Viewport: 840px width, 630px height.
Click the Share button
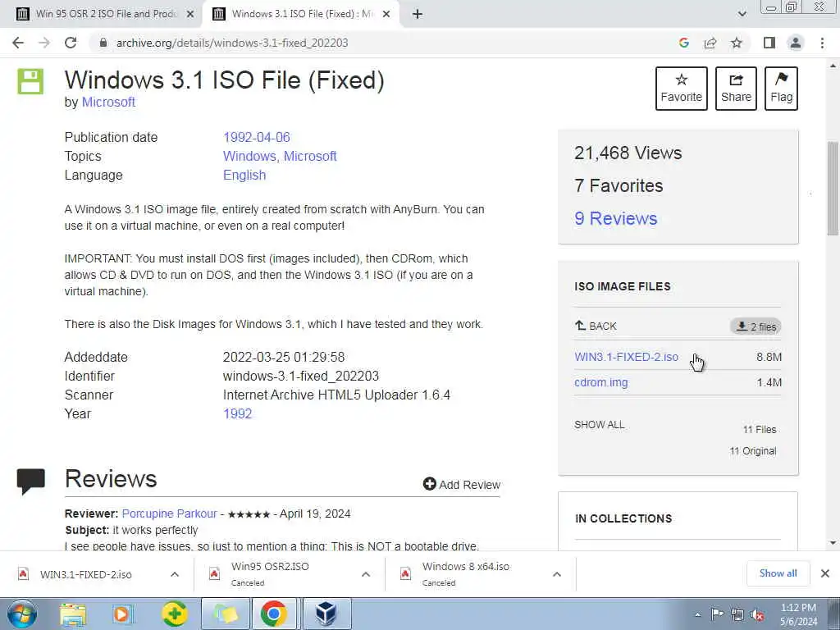(x=736, y=89)
